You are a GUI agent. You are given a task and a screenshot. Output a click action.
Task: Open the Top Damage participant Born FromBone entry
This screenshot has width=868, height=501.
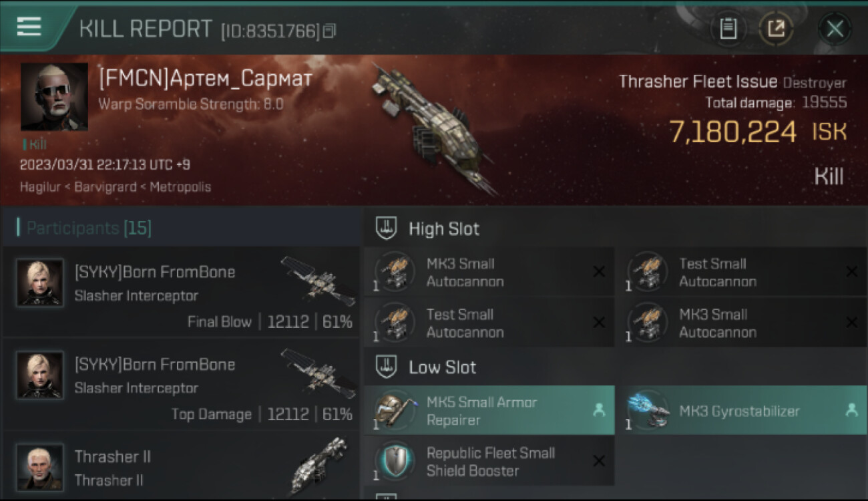pos(180,384)
